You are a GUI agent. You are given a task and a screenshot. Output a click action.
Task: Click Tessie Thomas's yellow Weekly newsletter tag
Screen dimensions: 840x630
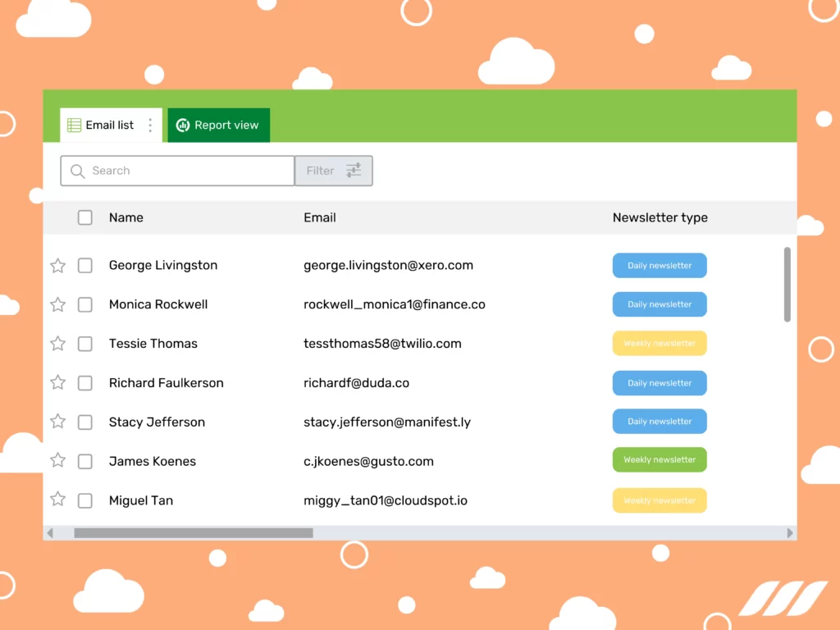coord(660,343)
